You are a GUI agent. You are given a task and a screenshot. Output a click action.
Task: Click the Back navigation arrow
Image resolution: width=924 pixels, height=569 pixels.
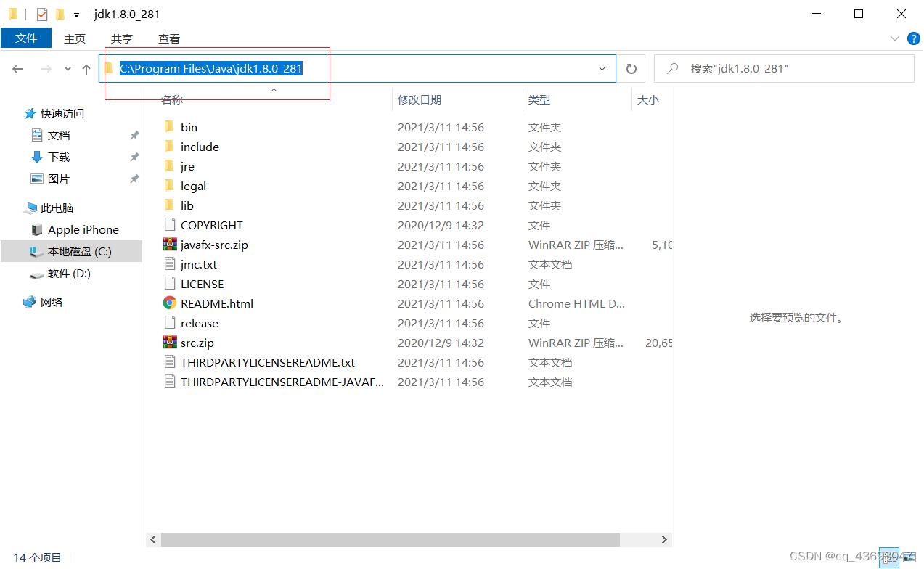pyautogui.click(x=17, y=68)
